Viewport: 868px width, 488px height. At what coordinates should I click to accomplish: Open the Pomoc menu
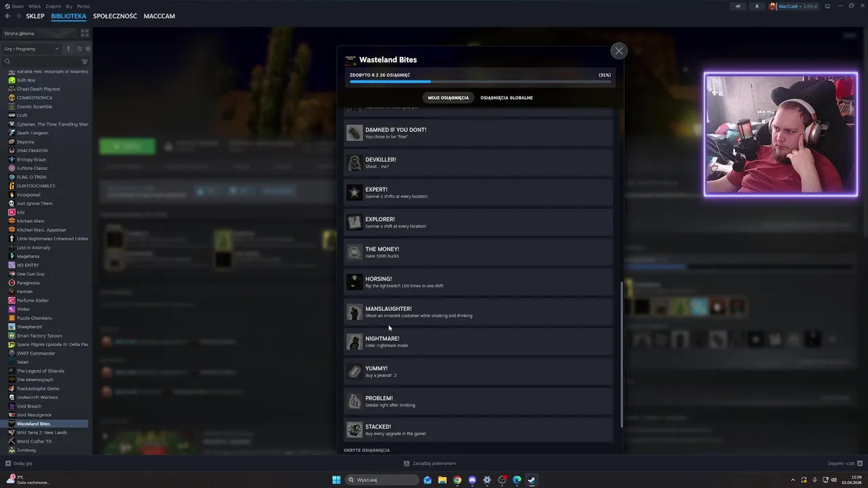click(83, 6)
